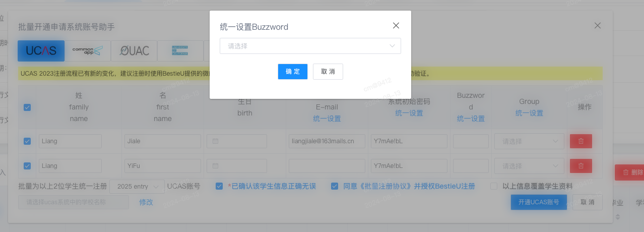
Task: Switch to the Common App tab
Action: click(x=88, y=50)
